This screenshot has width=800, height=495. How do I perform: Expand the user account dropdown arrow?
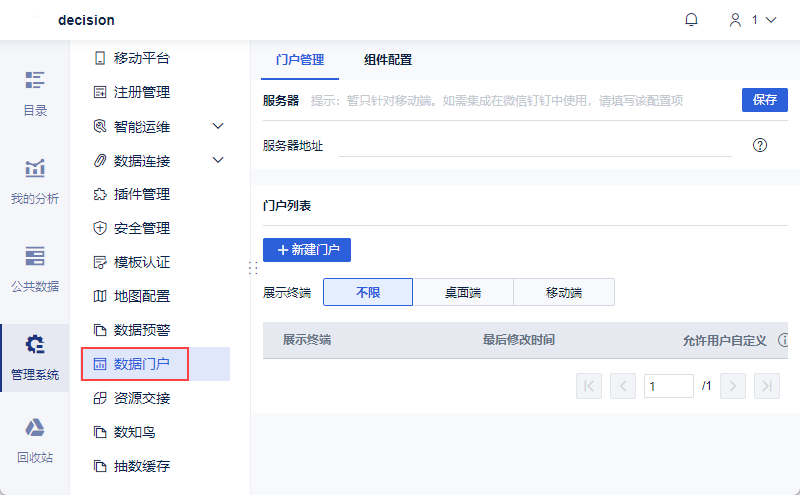(x=771, y=20)
